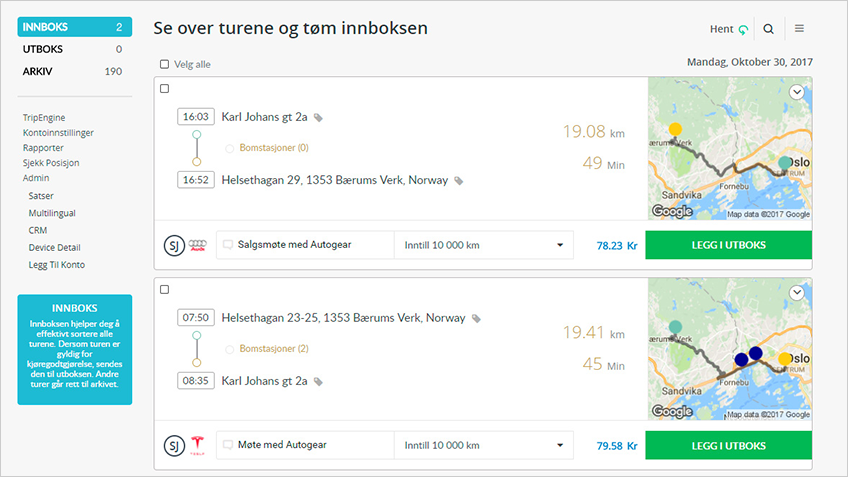Viewport: 848px width, 477px height.
Task: Click tag icon beside Helsethagan 29 address
Action: 459,181
